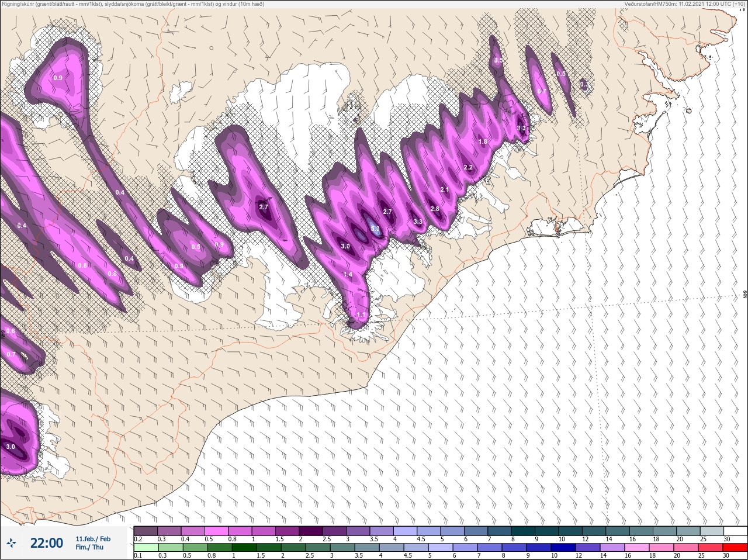Click the date text "11.feb./ Feb"

[93, 539]
